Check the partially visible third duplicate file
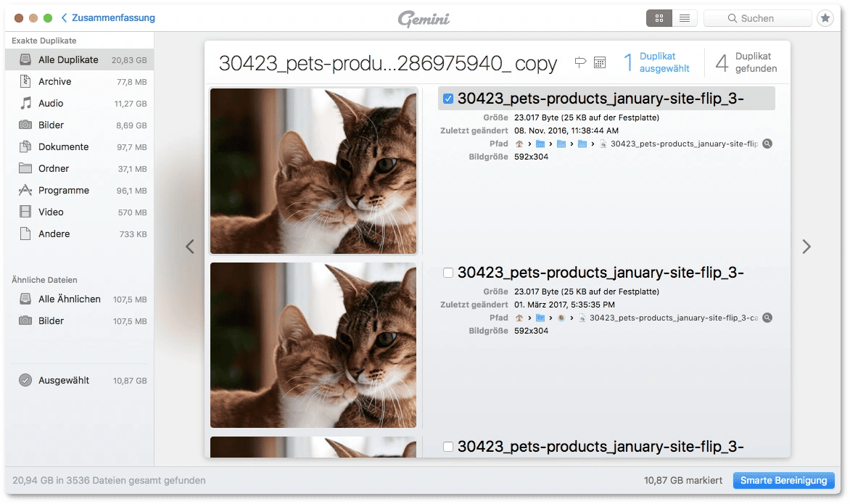 click(x=447, y=447)
